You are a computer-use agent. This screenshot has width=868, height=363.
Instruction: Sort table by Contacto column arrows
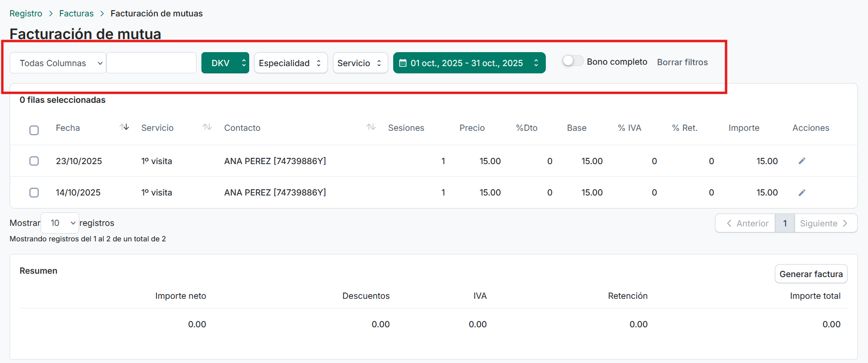coord(370,127)
